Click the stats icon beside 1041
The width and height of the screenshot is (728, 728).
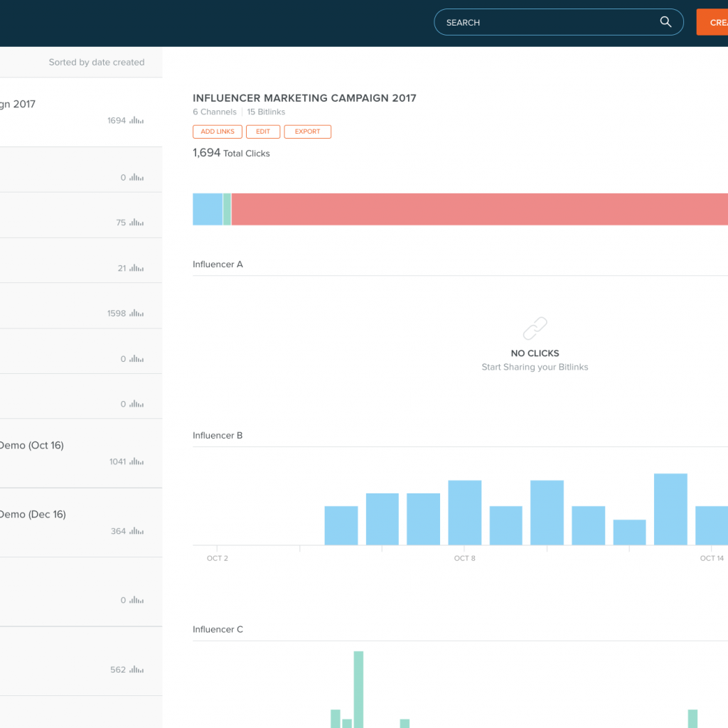136,461
